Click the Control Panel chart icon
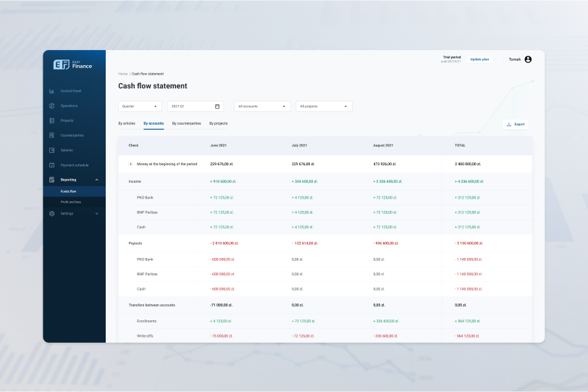588x392 pixels. click(x=51, y=91)
